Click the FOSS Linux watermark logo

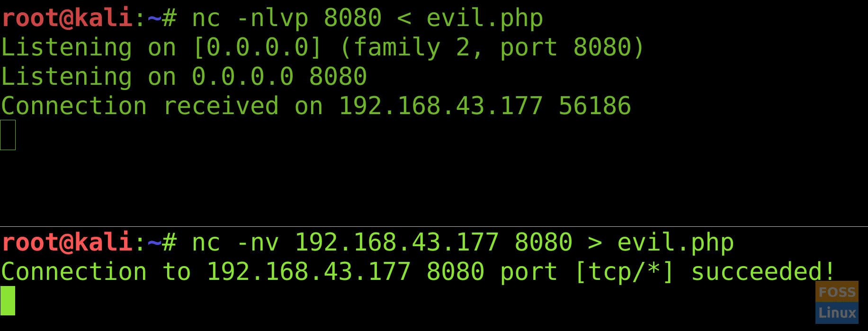coord(837,302)
